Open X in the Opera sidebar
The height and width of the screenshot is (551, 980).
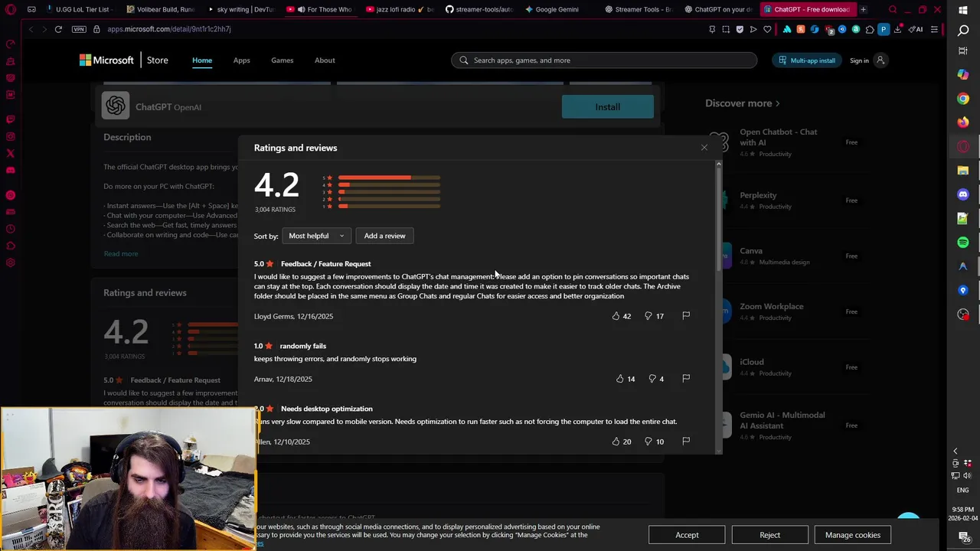[11, 154]
